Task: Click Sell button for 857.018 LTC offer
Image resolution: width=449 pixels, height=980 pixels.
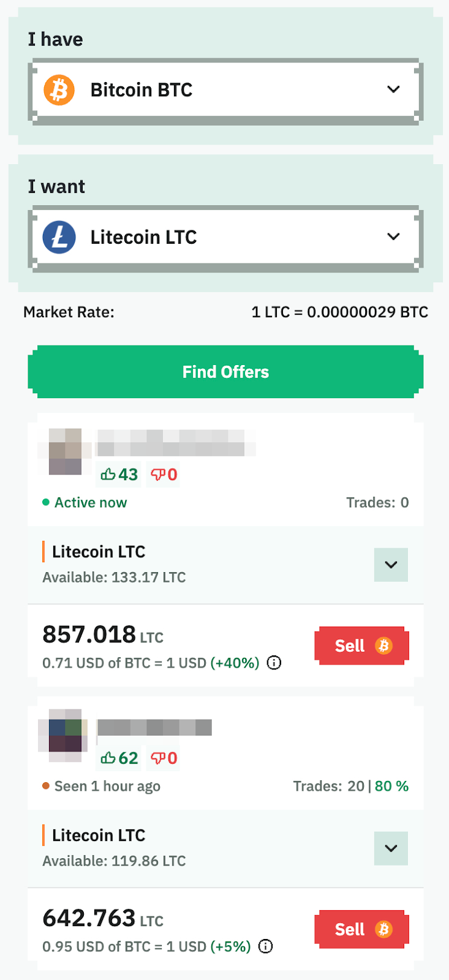Action: click(362, 646)
